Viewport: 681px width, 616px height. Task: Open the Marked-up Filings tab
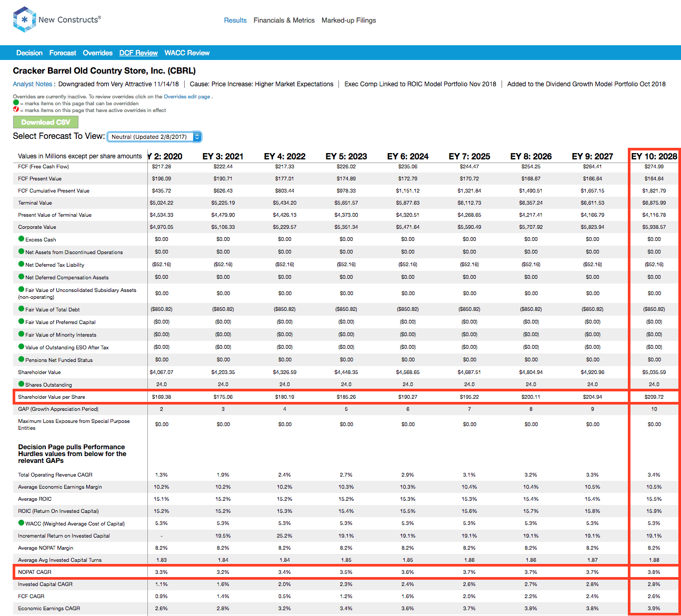tap(349, 21)
